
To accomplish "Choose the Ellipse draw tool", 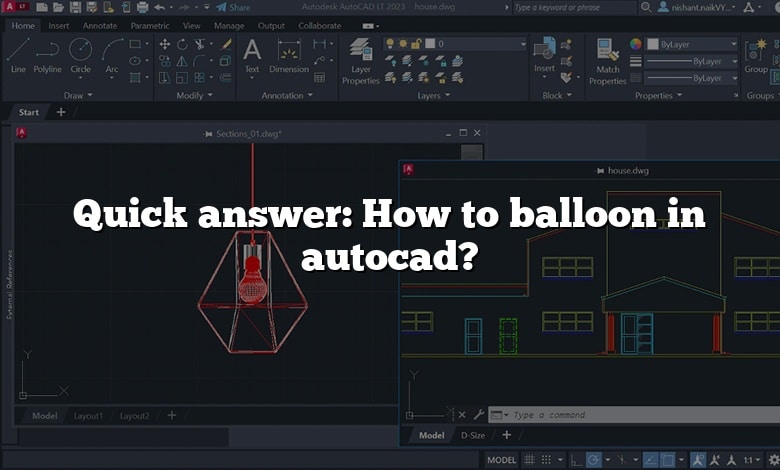I will click(x=135, y=61).
